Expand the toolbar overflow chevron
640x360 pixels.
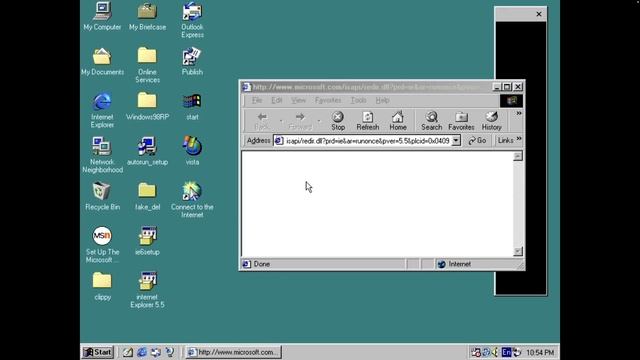tap(519, 113)
